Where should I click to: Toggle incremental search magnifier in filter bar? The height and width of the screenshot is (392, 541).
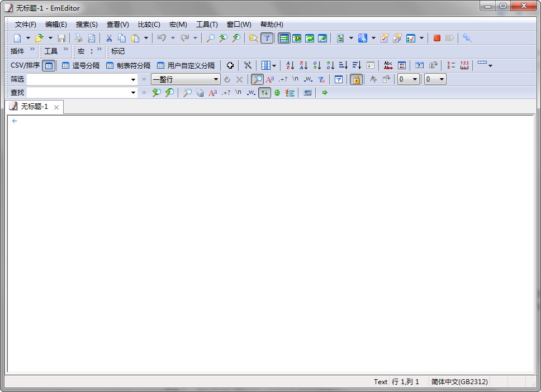click(257, 79)
